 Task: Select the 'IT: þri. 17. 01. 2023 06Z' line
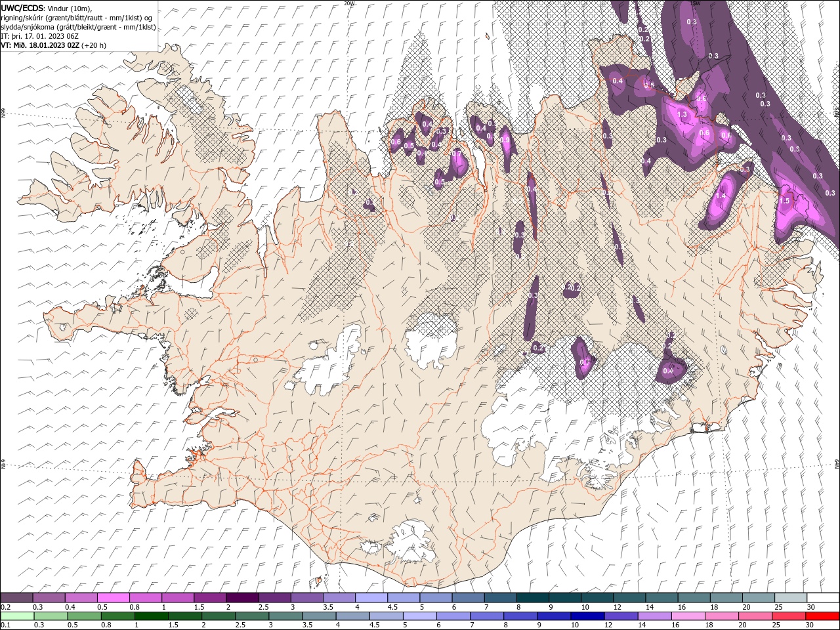(41, 36)
